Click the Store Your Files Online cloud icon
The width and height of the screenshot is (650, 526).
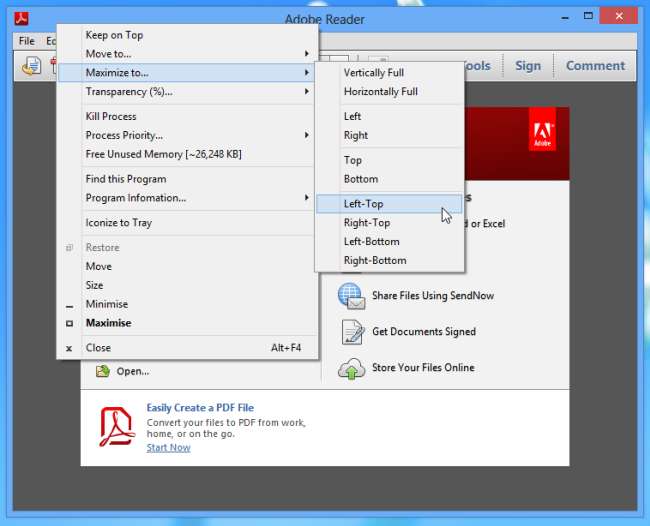(351, 368)
